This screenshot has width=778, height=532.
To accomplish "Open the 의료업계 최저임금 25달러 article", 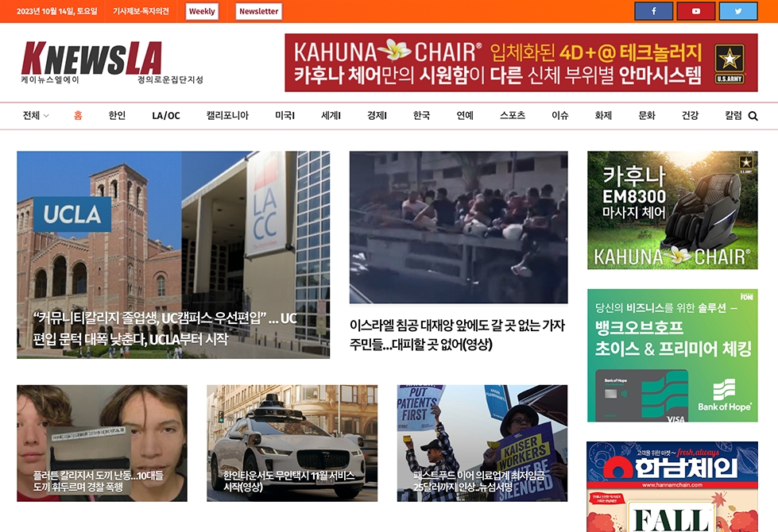I will (x=482, y=443).
